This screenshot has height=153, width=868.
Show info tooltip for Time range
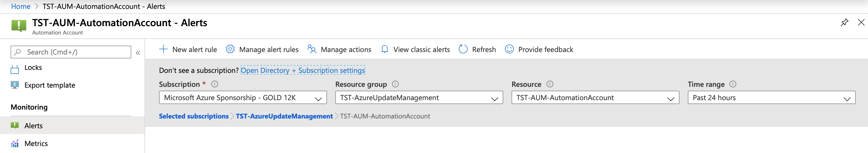click(733, 84)
